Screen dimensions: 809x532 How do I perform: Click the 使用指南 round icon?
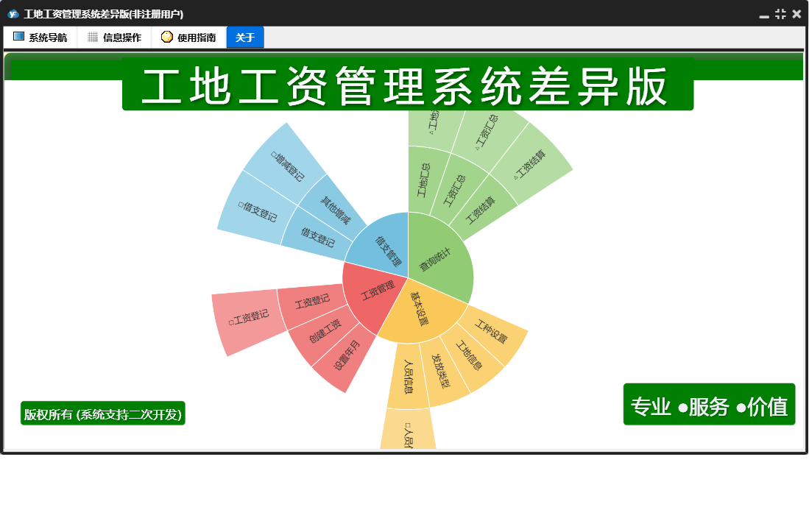(166, 37)
